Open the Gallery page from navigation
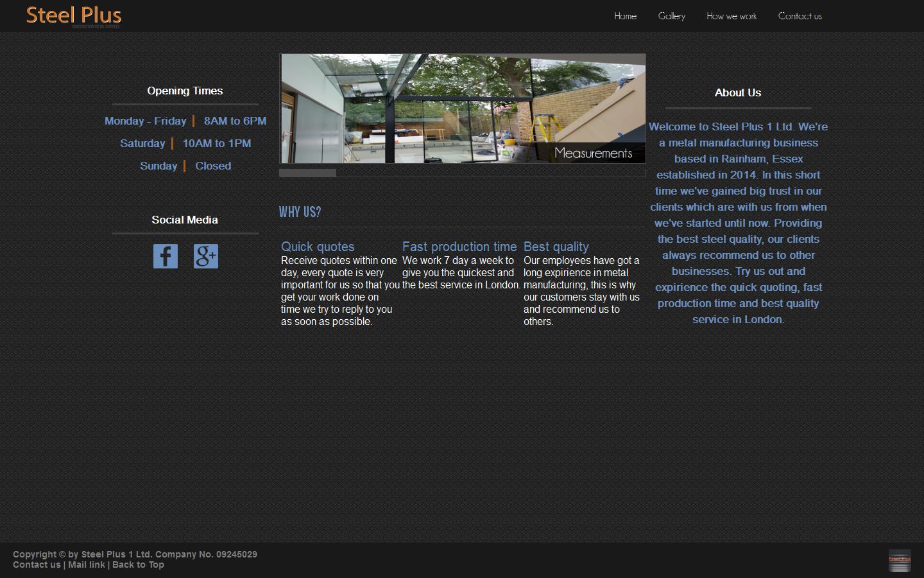 [671, 16]
